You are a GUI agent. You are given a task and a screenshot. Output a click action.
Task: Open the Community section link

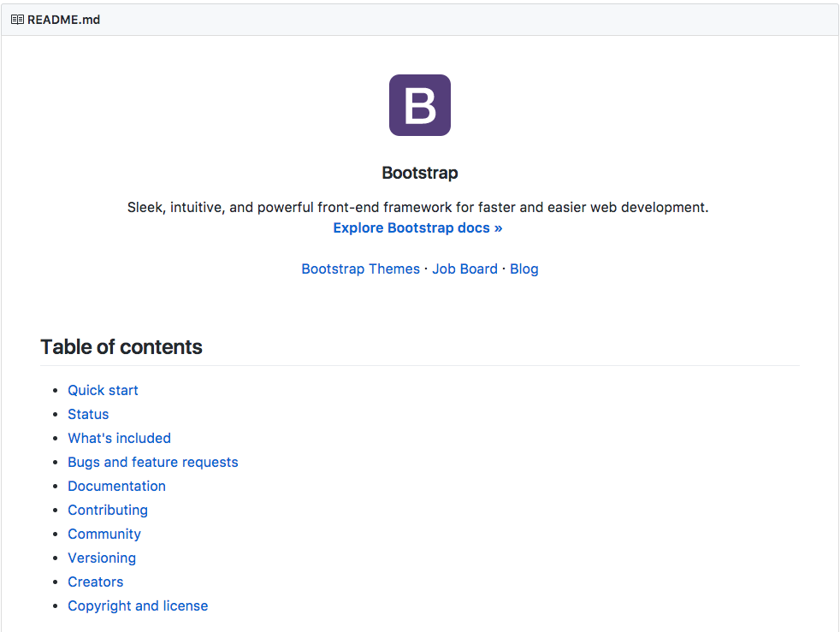click(104, 535)
